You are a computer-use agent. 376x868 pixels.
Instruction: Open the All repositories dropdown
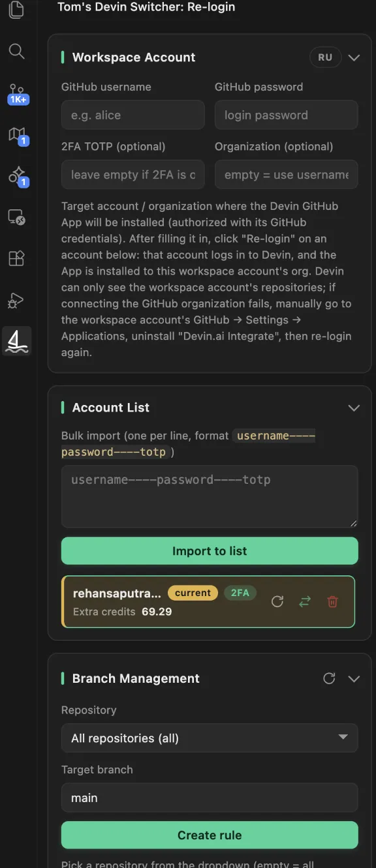click(x=210, y=738)
